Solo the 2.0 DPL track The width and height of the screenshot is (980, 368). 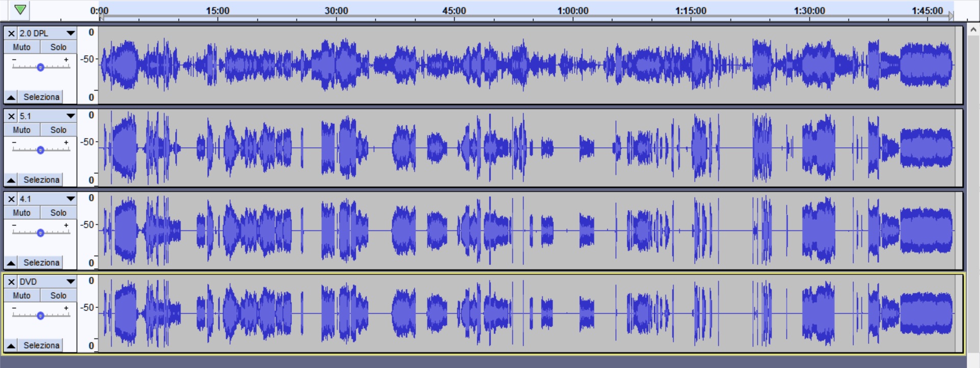point(58,47)
